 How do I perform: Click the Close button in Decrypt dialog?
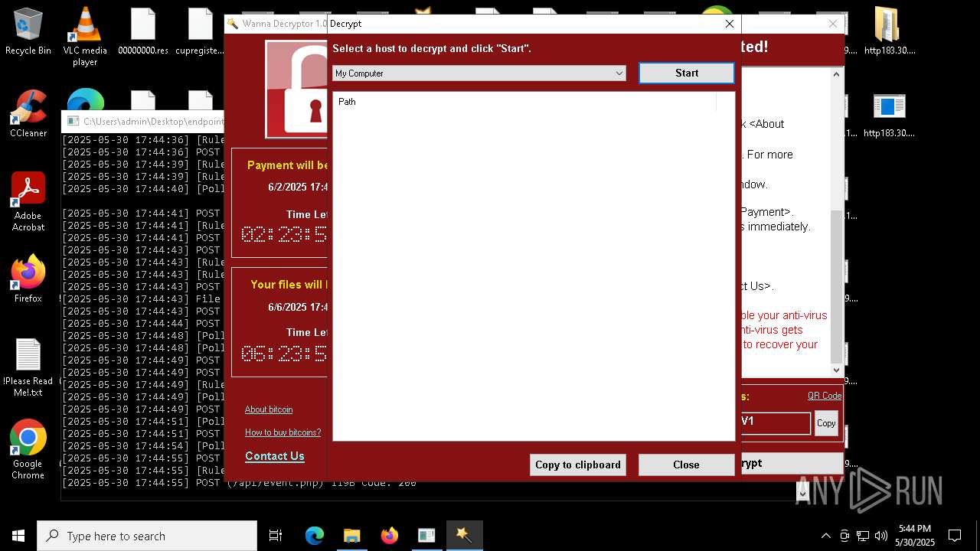click(x=686, y=465)
